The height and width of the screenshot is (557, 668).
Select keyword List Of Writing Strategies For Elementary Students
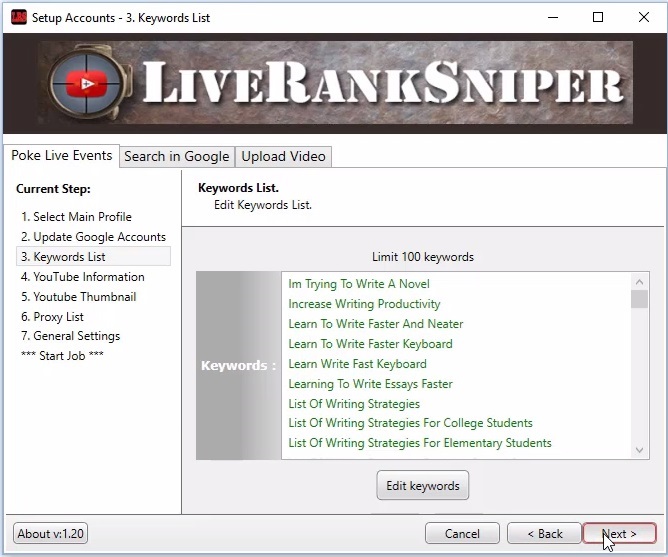pyautogui.click(x=420, y=443)
